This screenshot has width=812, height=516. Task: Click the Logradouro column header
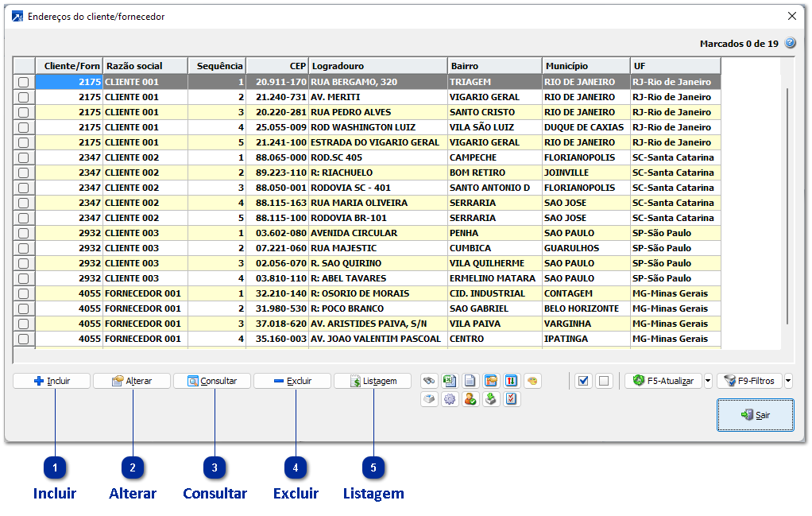pos(377,66)
